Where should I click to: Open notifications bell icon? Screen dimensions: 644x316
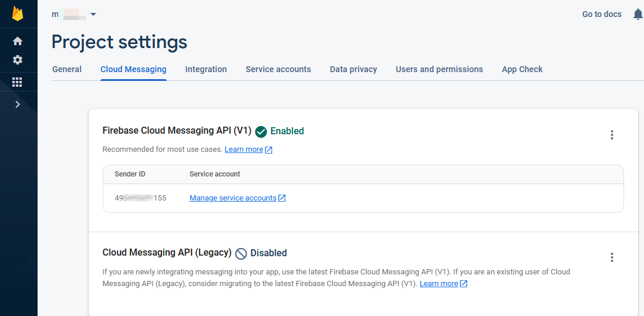(638, 14)
